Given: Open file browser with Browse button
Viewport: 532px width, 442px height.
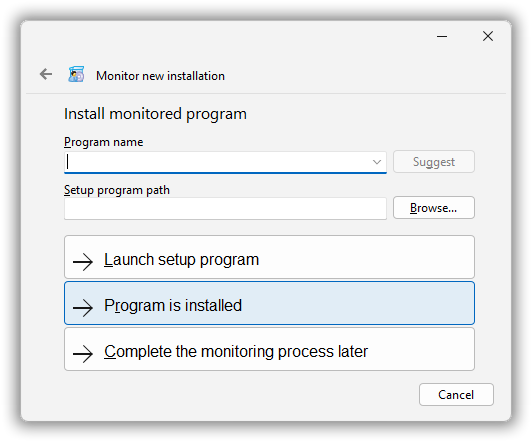Looking at the screenshot, I should pyautogui.click(x=434, y=208).
